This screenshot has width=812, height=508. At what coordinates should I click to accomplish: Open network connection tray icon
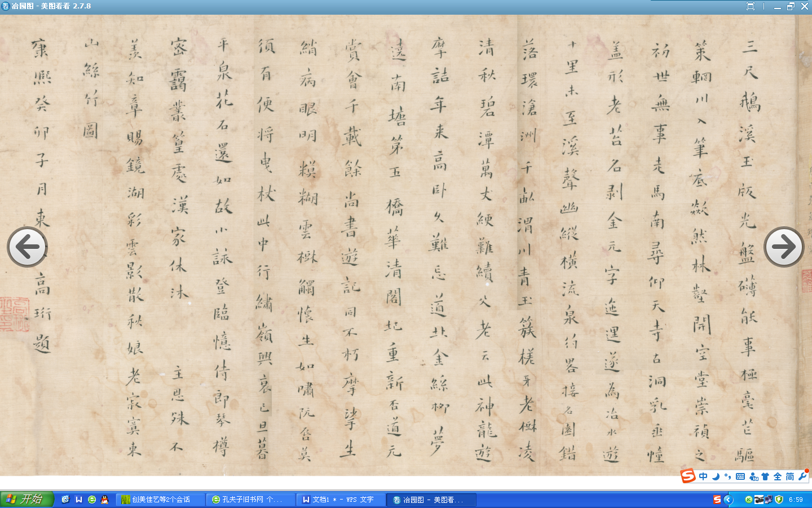coord(768,500)
